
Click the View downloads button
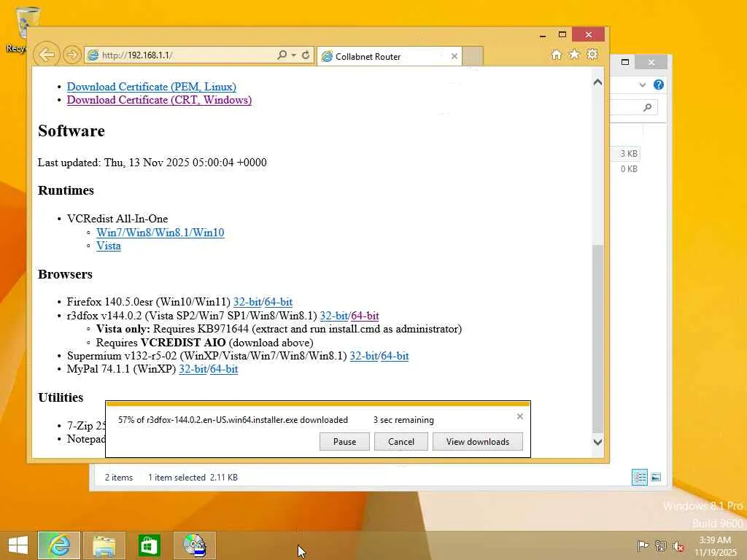point(477,441)
